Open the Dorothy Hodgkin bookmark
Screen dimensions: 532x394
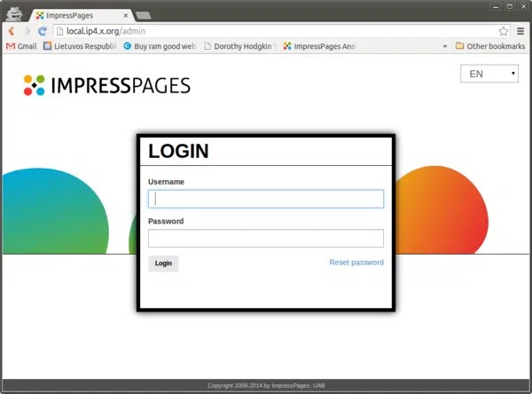click(x=240, y=46)
